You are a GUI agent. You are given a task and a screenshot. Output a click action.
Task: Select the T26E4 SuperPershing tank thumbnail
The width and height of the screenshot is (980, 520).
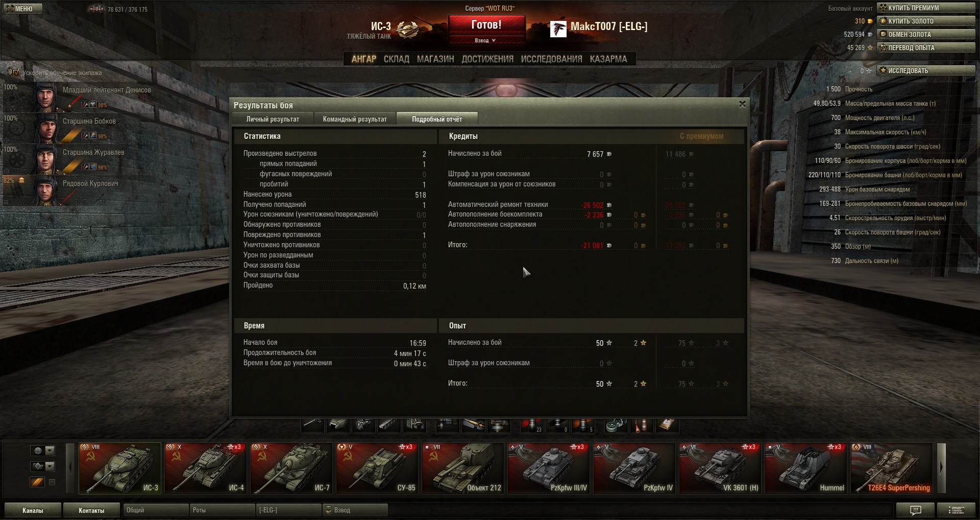coord(892,468)
